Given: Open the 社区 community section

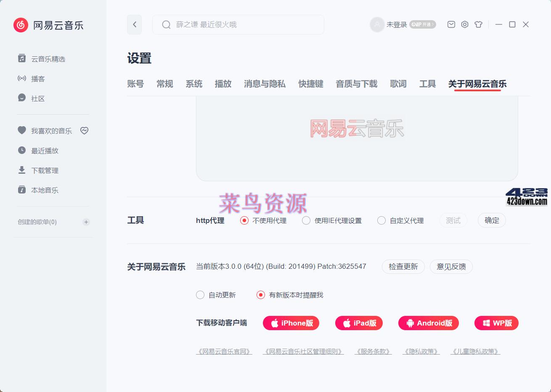Looking at the screenshot, I should (38, 98).
